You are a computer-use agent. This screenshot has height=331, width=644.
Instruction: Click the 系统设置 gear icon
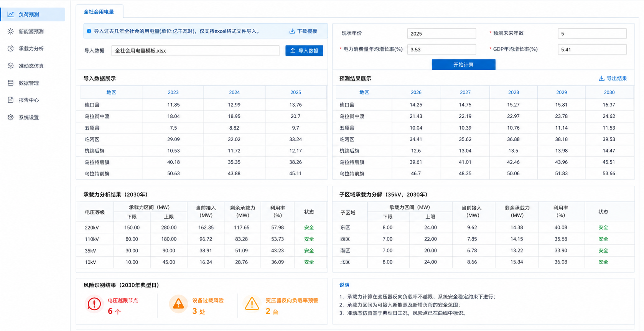pos(11,117)
